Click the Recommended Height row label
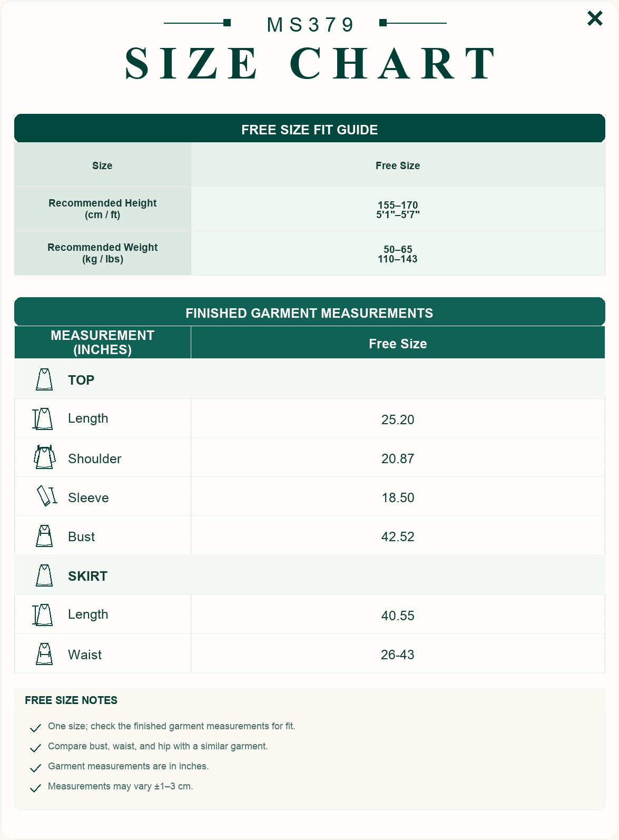Image resolution: width=619 pixels, height=840 pixels. 103,209
